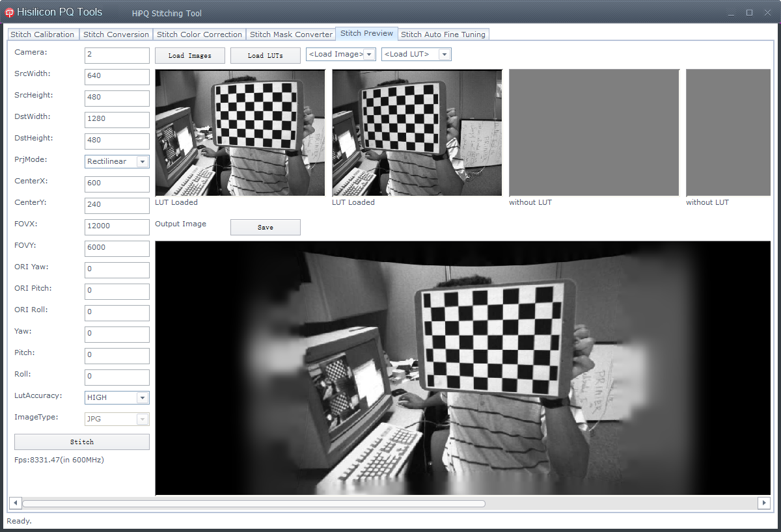The height and width of the screenshot is (532, 781).
Task: Click the FOVX value field
Action: point(116,227)
